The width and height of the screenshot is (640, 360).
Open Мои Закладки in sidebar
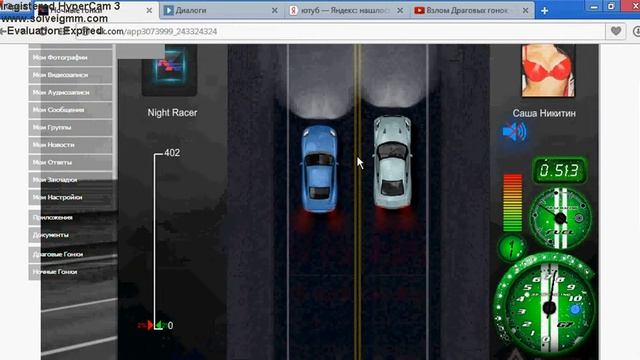pos(71,180)
